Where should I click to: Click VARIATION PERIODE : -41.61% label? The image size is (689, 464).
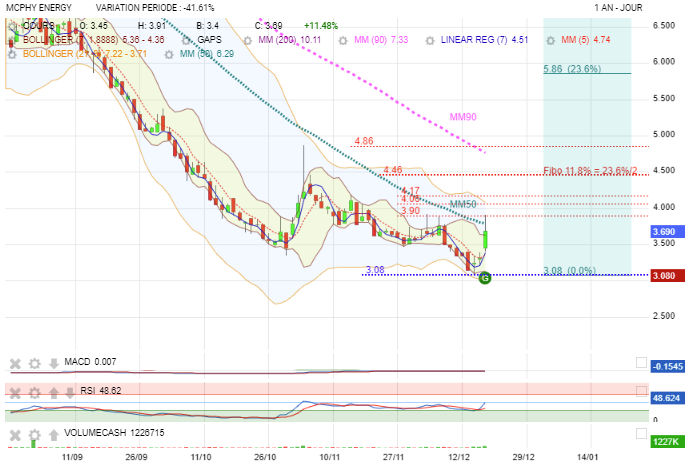(155, 7)
